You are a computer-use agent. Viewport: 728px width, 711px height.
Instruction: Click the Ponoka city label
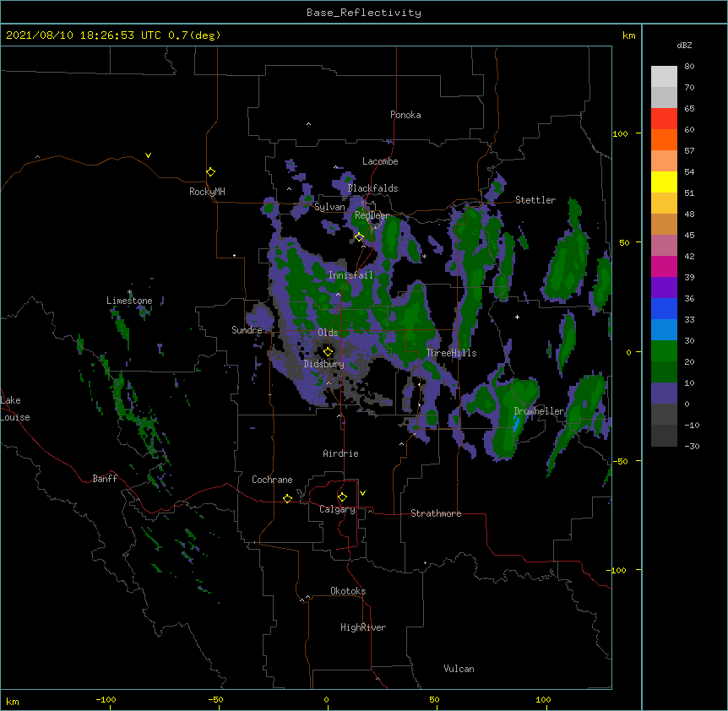pyautogui.click(x=405, y=115)
